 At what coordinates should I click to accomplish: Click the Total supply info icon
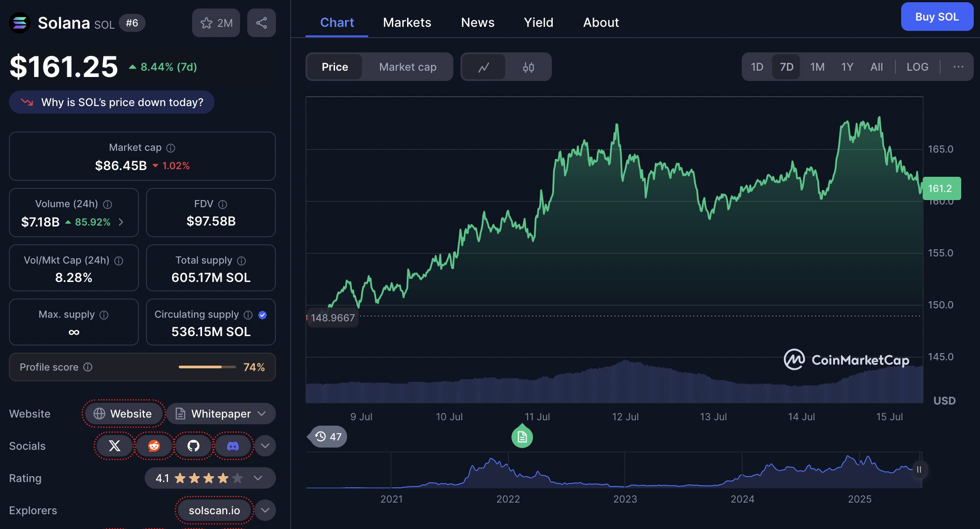241,260
